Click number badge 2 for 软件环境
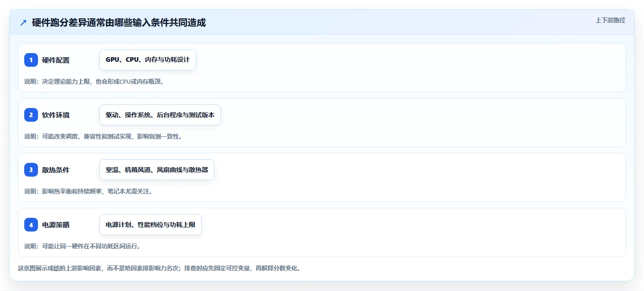The width and height of the screenshot is (644, 291). click(31, 115)
